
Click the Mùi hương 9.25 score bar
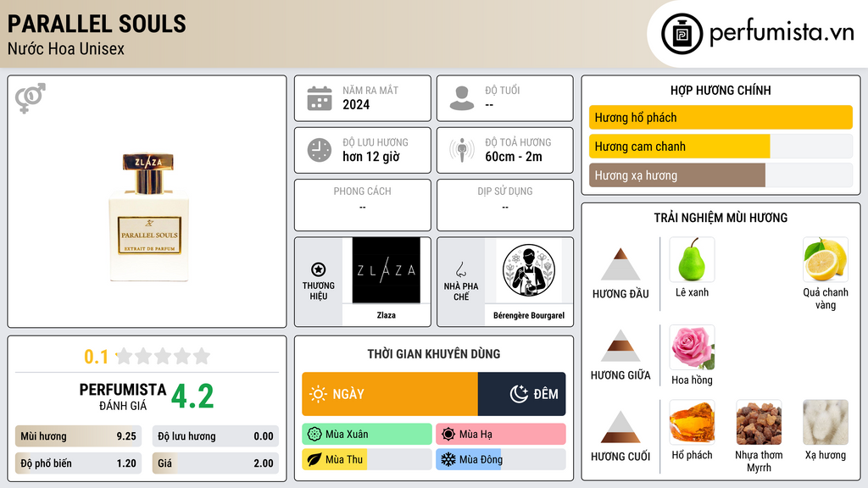tap(78, 436)
